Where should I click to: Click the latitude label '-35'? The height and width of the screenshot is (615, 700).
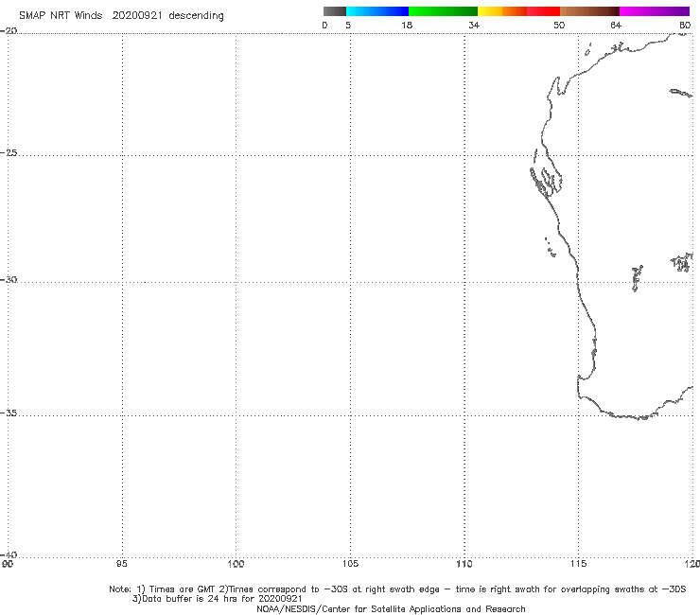point(9,413)
